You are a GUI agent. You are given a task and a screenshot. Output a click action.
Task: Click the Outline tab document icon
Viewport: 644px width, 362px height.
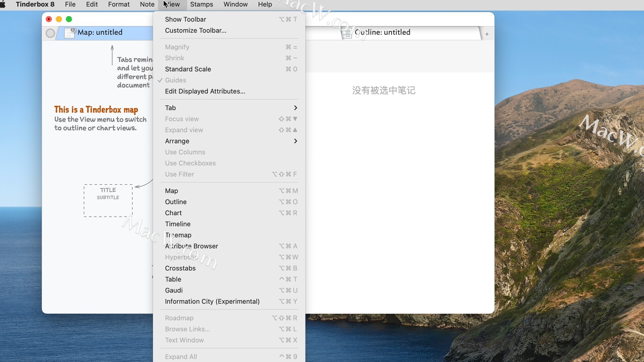pos(347,33)
